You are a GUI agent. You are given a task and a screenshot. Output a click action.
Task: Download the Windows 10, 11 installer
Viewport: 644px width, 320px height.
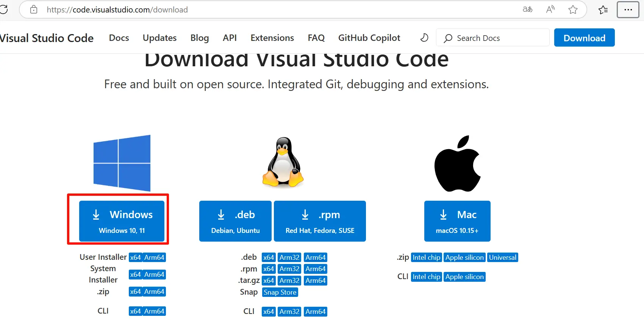coord(122,221)
